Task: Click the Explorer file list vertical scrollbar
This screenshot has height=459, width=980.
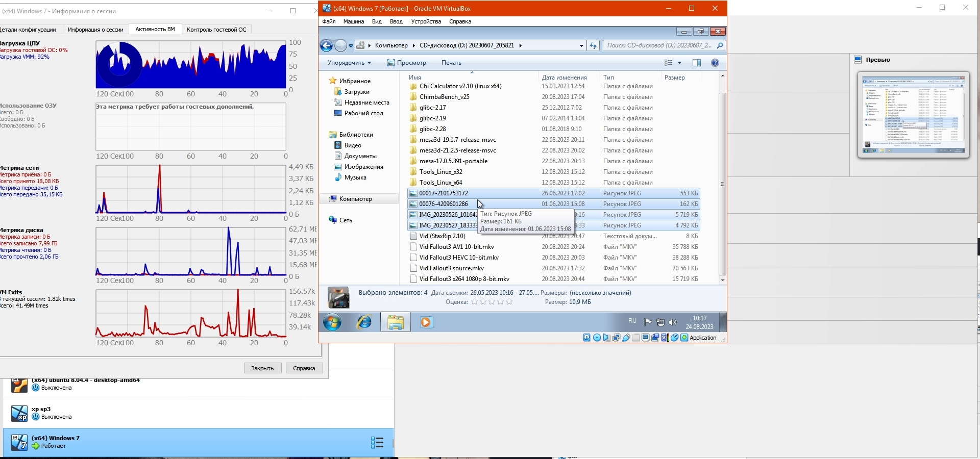Action: click(722, 184)
